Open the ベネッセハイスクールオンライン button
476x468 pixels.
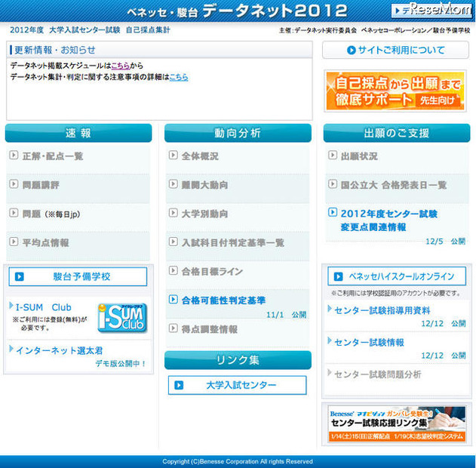click(x=397, y=276)
